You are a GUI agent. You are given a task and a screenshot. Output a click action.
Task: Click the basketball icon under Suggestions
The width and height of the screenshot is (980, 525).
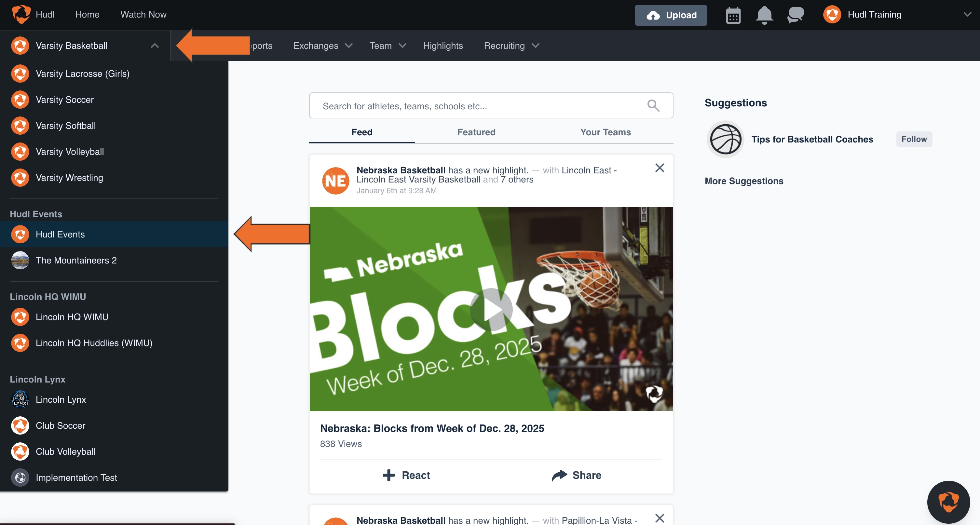tap(726, 139)
